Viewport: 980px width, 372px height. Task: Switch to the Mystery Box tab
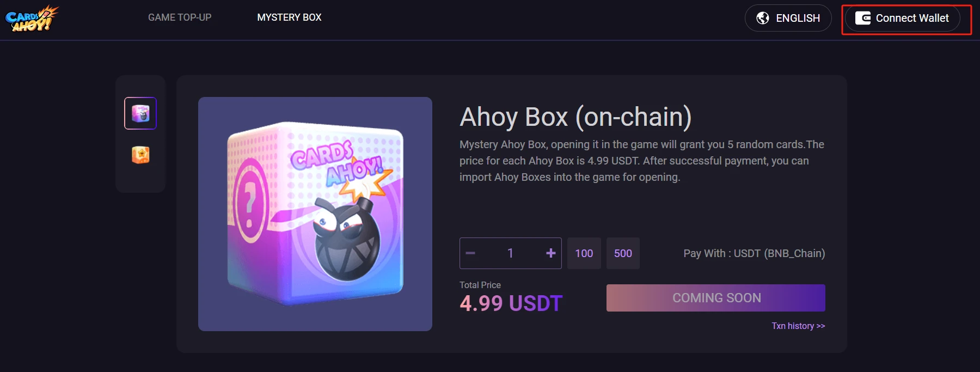(x=289, y=17)
